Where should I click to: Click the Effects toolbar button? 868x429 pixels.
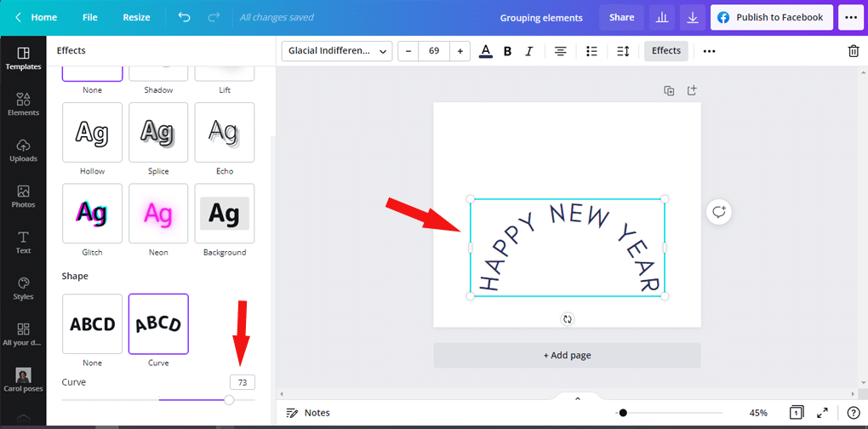coord(666,51)
